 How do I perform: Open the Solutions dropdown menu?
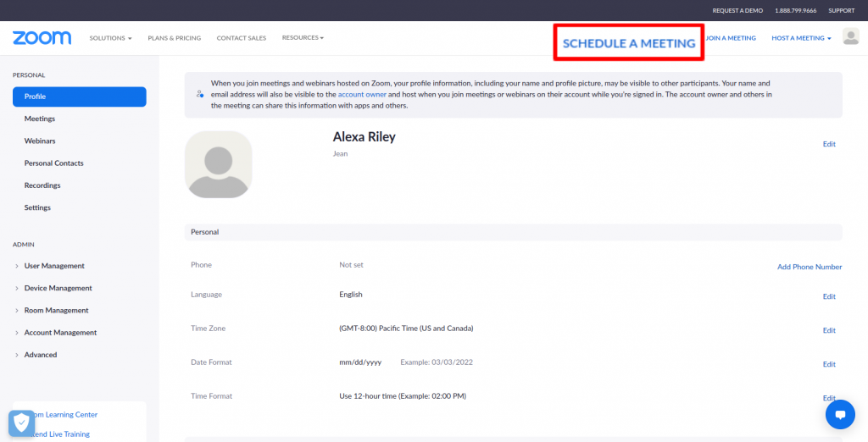click(110, 38)
